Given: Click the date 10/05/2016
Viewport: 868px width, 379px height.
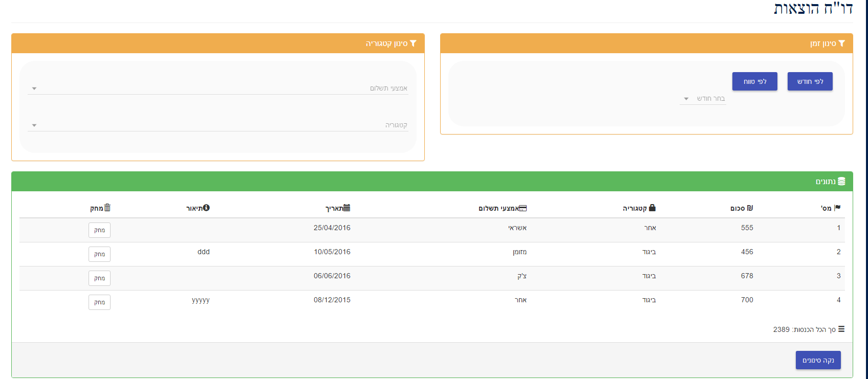Looking at the screenshot, I should click(332, 252).
